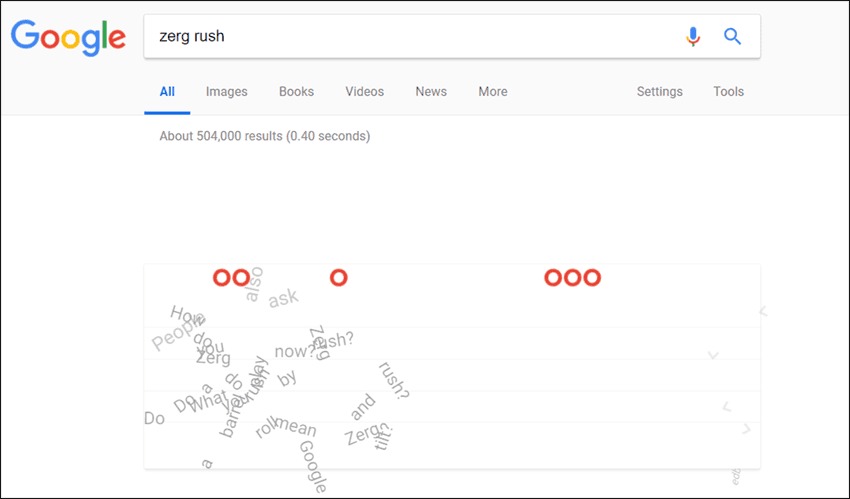This screenshot has width=850, height=499.
Task: Click the first red O in trio
Action: tap(552, 277)
